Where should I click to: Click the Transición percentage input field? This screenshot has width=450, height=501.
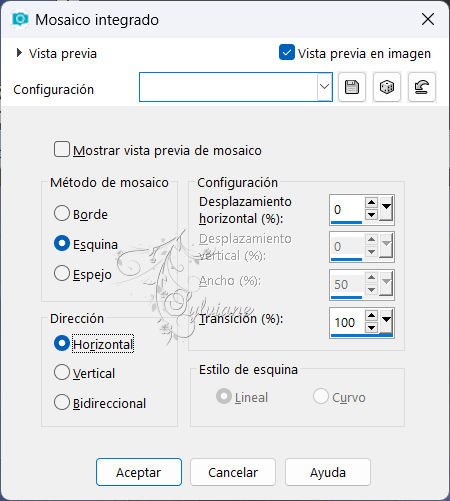tap(347, 322)
